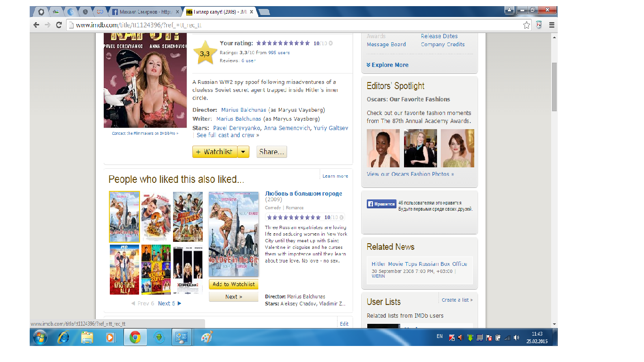
Task: Select No Love in the City small thumbnail
Action: [124, 217]
